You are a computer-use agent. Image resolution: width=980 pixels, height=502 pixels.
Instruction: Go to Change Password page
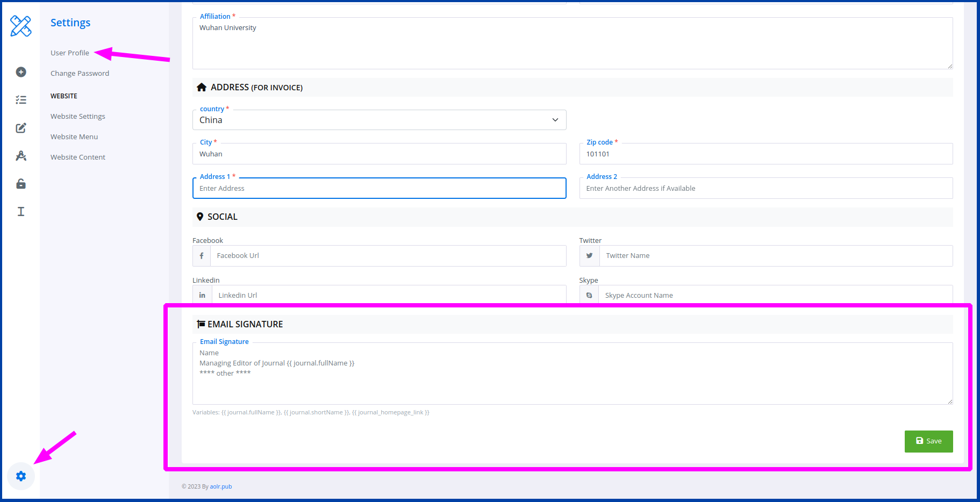(x=80, y=73)
